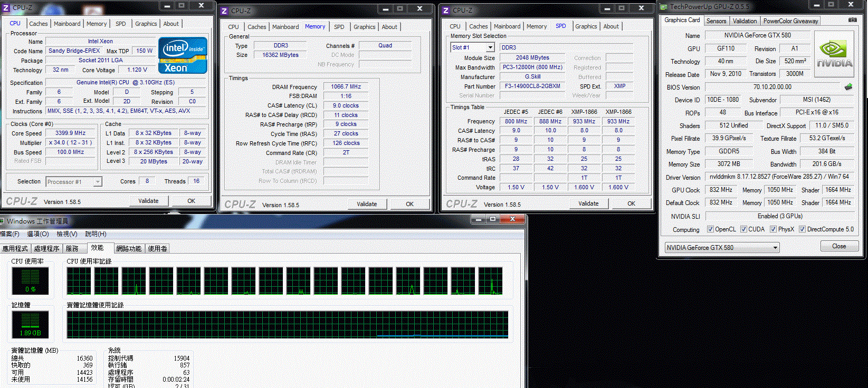Viewport: 868px width, 388px height.
Task: Toggle the CUDA checkbox
Action: pos(743,229)
